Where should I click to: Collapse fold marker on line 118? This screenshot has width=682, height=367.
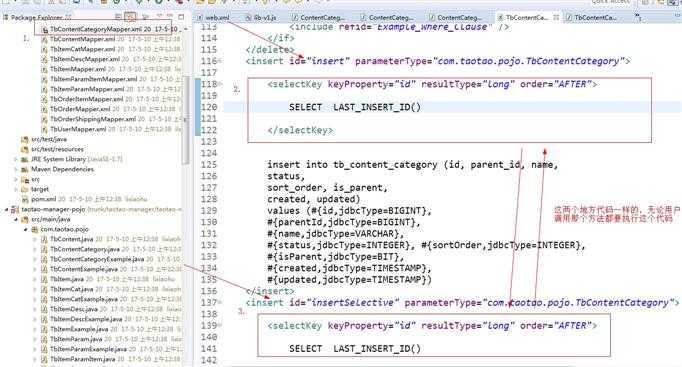tap(220, 84)
